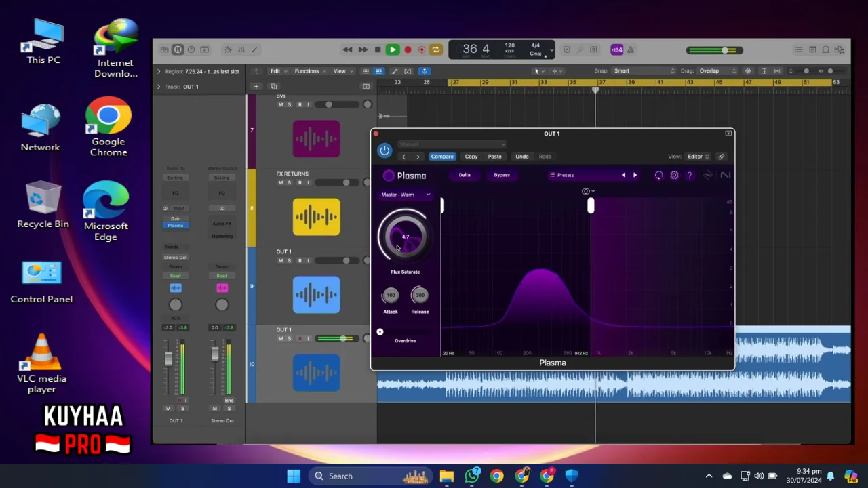
Task: Open the Note Pads icon
Action: pos(812,49)
